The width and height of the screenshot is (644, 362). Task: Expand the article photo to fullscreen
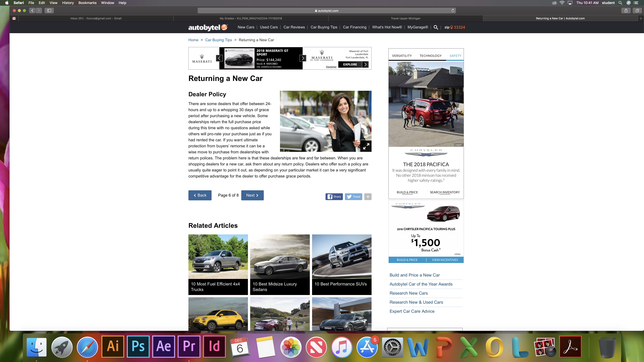tap(366, 146)
